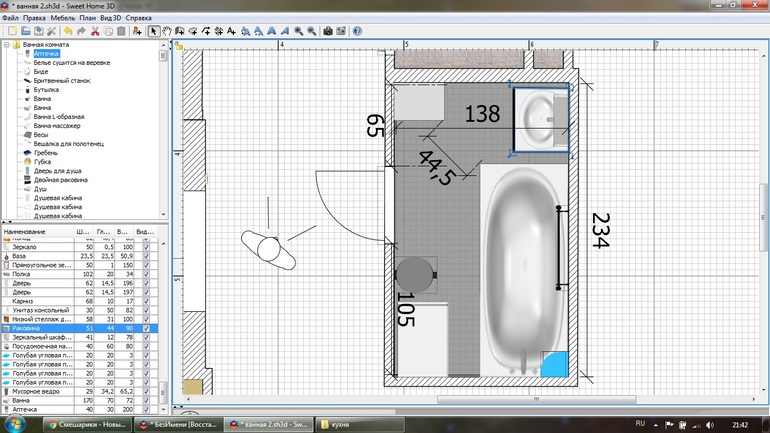Click the Create photo camera icon

[x=328, y=31]
